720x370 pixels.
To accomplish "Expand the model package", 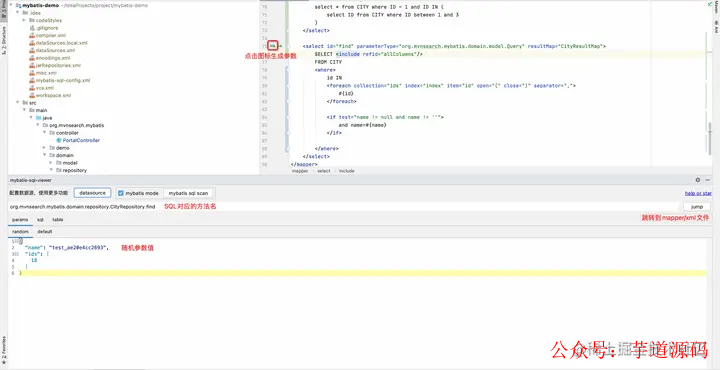I will click(51, 163).
